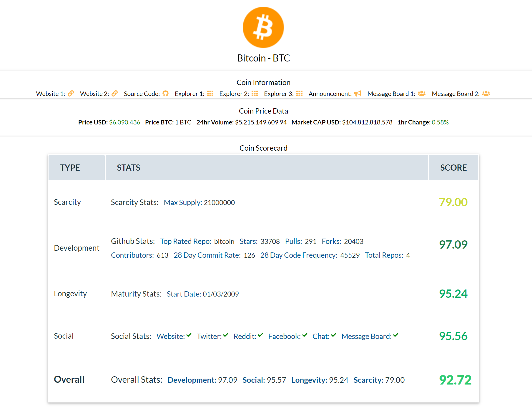Click the SCORE column header

pyautogui.click(x=453, y=167)
